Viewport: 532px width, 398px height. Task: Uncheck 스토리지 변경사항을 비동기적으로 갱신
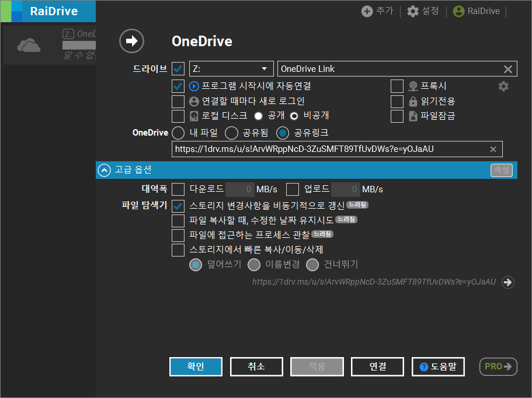pyautogui.click(x=178, y=206)
